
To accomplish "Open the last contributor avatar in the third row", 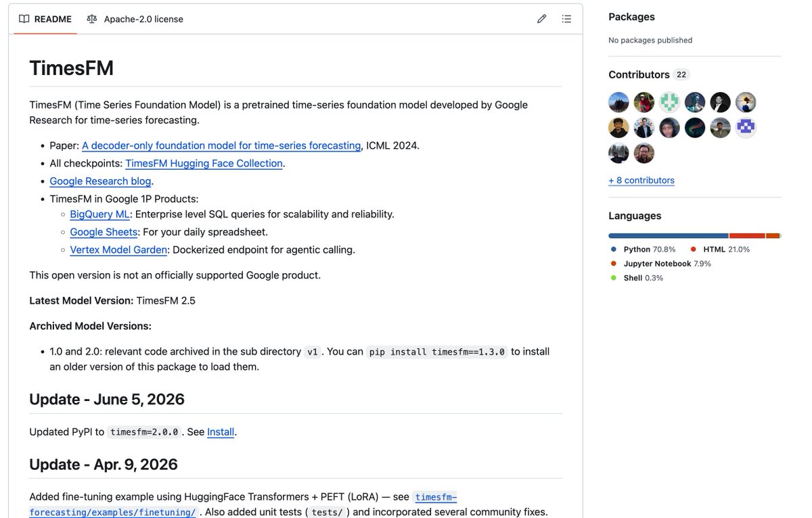I will [x=644, y=154].
